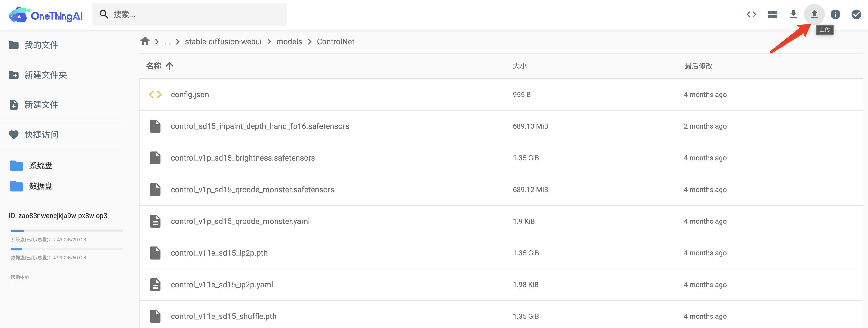Click the download icon in toolbar
The width and height of the screenshot is (868, 328).
coord(793,15)
